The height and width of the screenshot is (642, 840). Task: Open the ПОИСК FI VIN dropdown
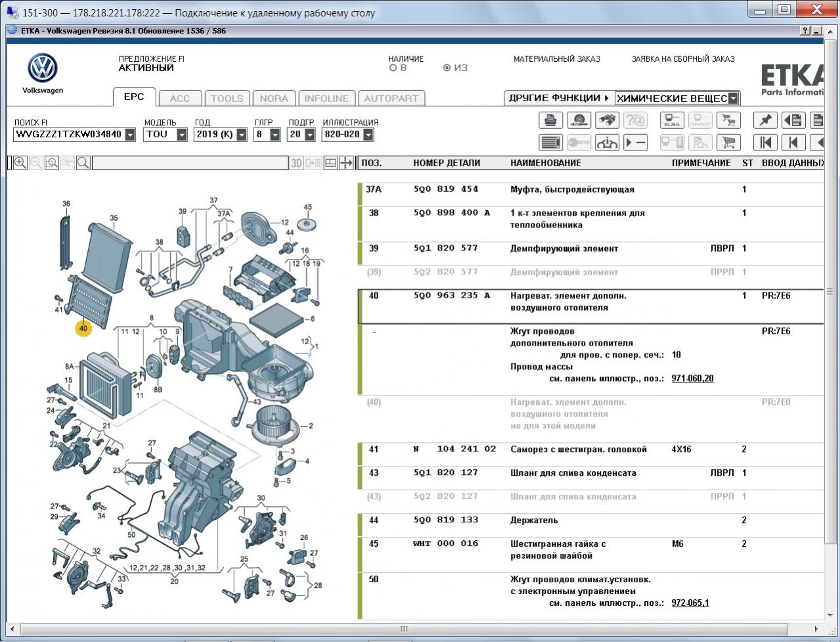(130, 134)
